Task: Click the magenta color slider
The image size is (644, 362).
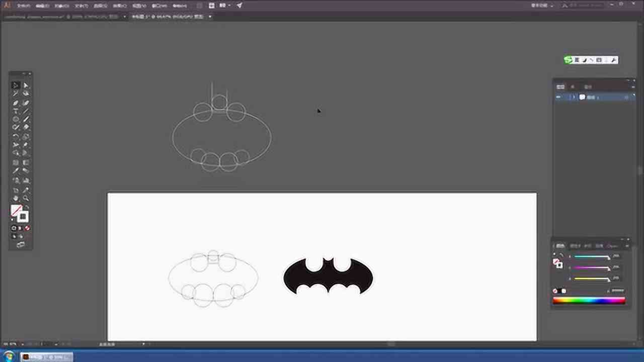Action: click(x=592, y=267)
